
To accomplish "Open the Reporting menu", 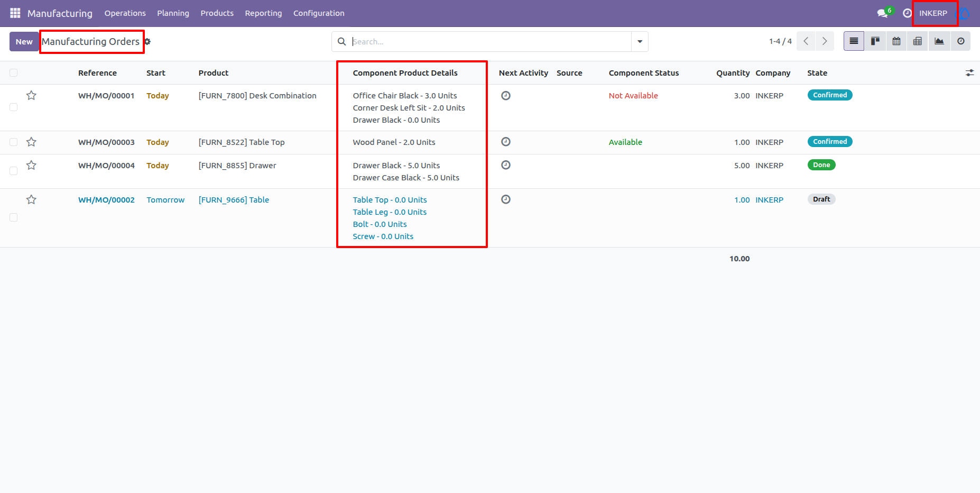I will coord(263,13).
